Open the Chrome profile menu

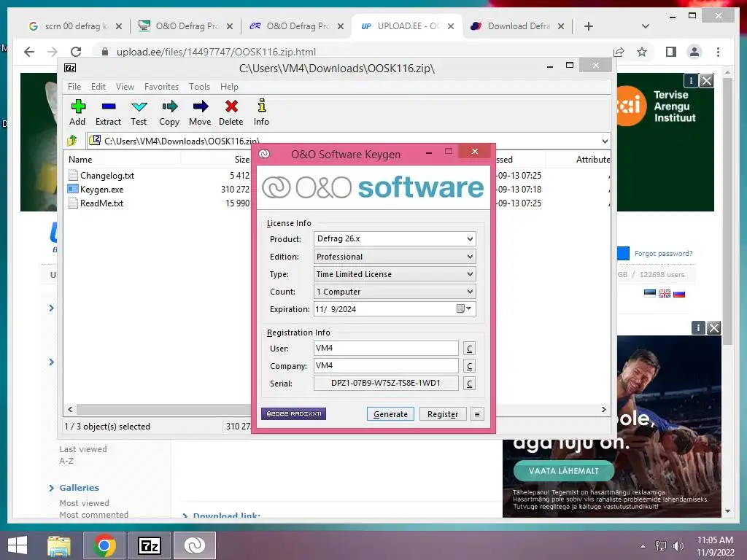[694, 52]
